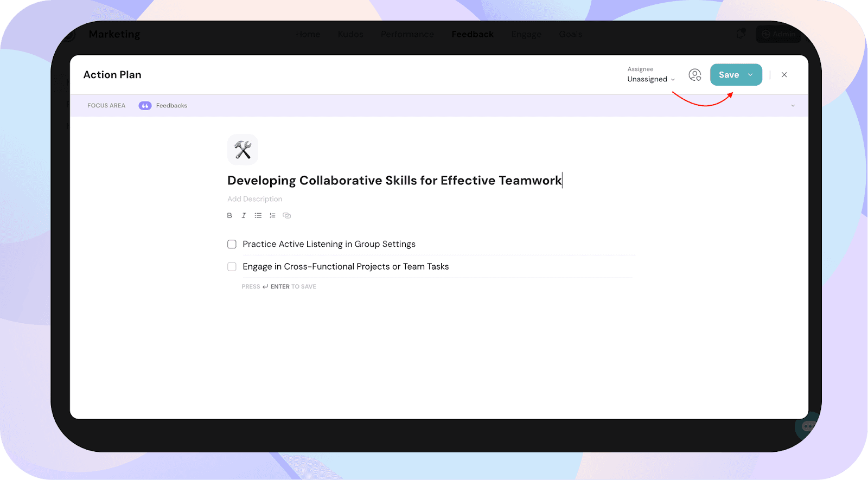
Task: Toggle italic formatting in description toolbar
Action: tap(244, 216)
